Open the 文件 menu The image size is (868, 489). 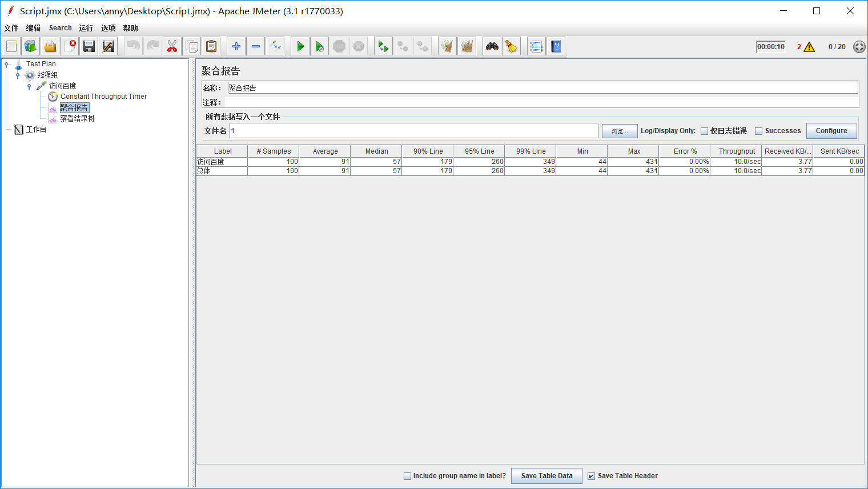point(11,28)
